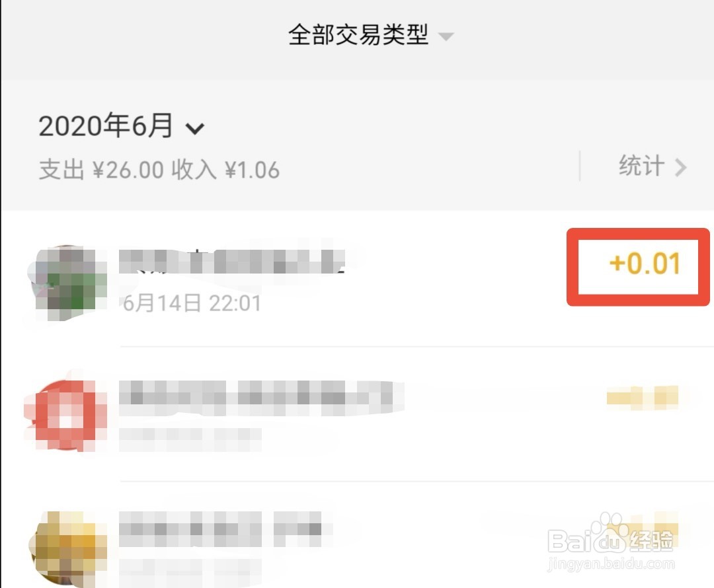Tap the second transaction's blurred date line
Image resolution: width=714 pixels, height=588 pixels.
coord(190,439)
